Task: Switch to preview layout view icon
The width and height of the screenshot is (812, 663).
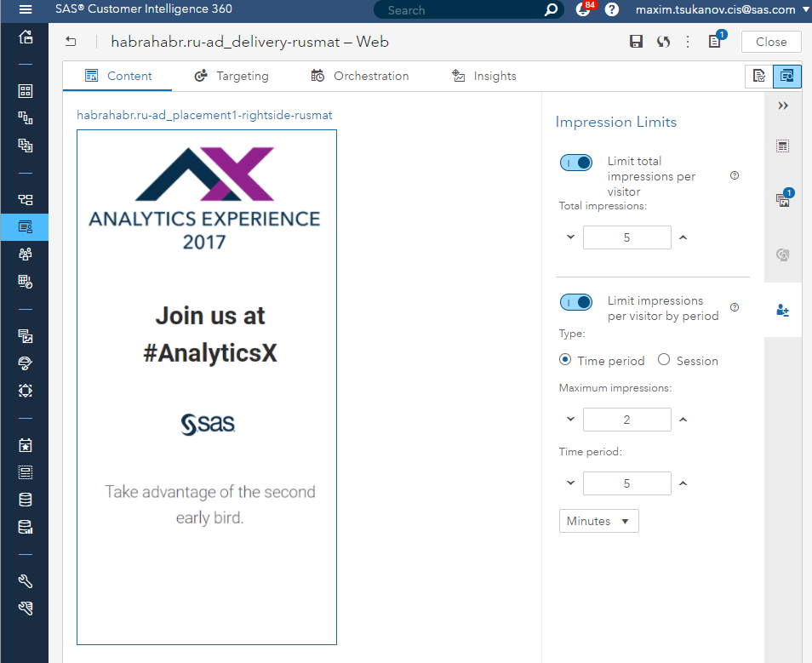Action: click(x=786, y=76)
